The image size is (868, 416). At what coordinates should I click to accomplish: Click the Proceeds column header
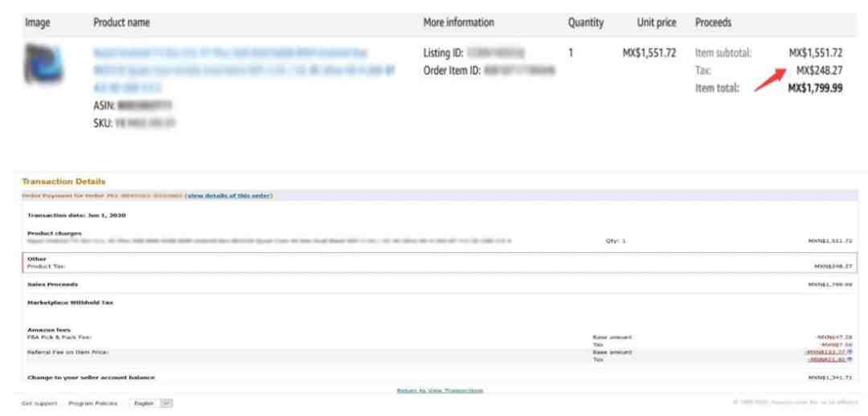[713, 22]
